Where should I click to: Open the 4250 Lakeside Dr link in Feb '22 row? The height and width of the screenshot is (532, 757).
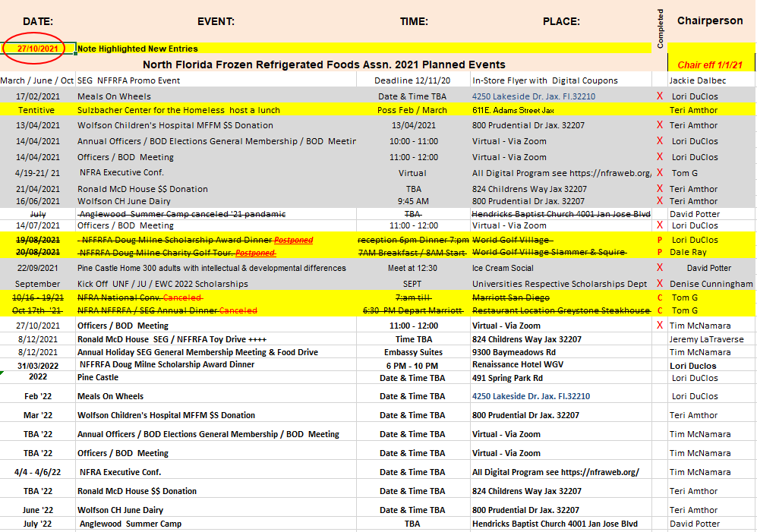(x=531, y=396)
